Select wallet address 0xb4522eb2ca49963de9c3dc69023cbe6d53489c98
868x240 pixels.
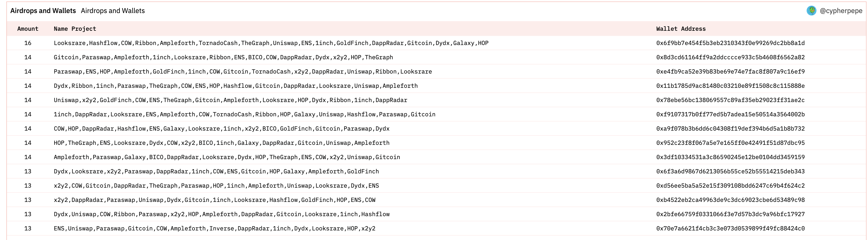click(731, 200)
